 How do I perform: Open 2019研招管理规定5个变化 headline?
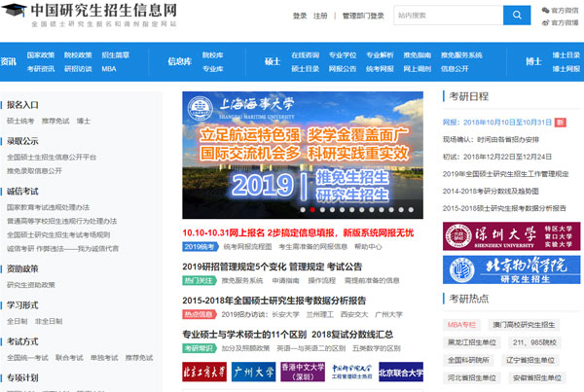pos(235,267)
